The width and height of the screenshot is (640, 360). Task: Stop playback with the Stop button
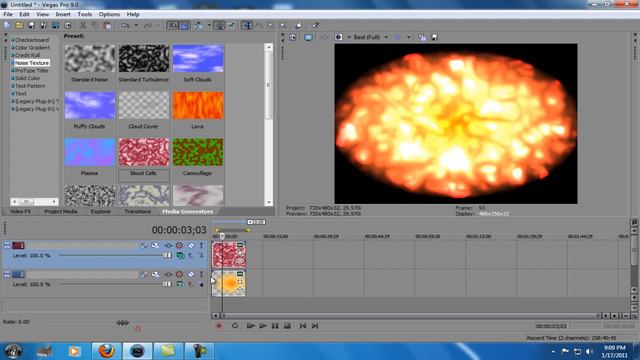(287, 326)
